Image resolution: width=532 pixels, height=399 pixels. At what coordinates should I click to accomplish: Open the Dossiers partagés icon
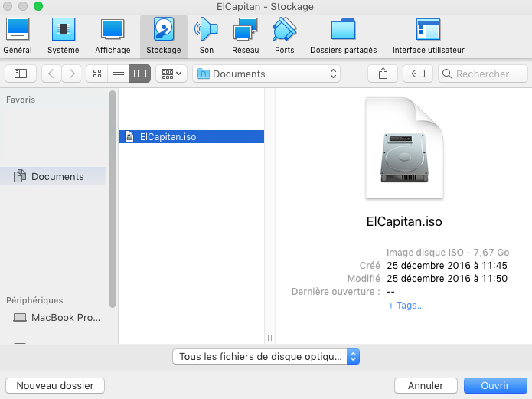click(344, 36)
